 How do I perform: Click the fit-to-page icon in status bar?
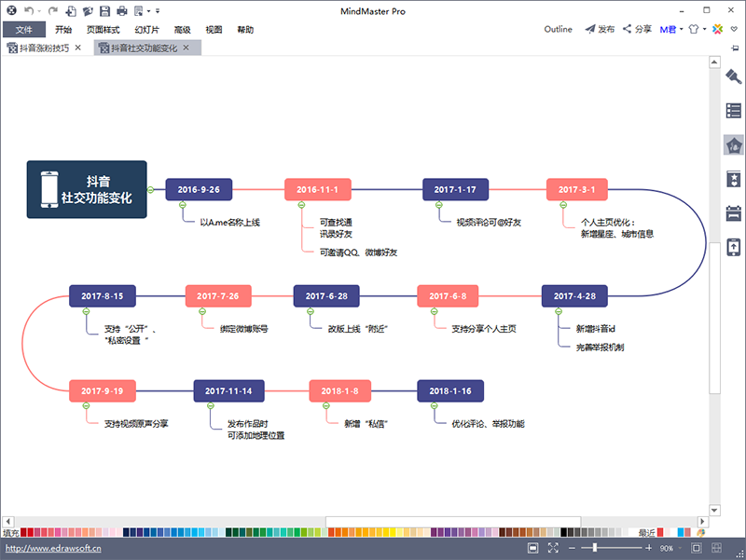point(532,548)
